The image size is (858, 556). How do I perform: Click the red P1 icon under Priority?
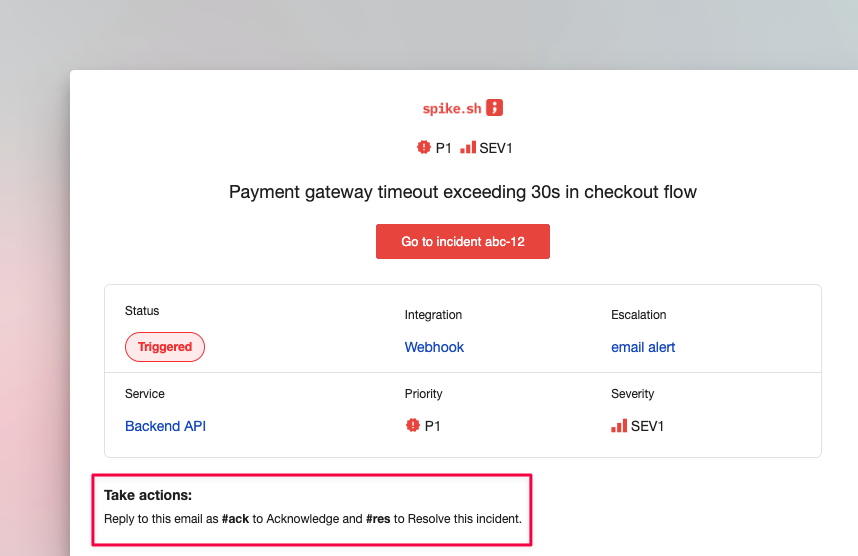413,425
